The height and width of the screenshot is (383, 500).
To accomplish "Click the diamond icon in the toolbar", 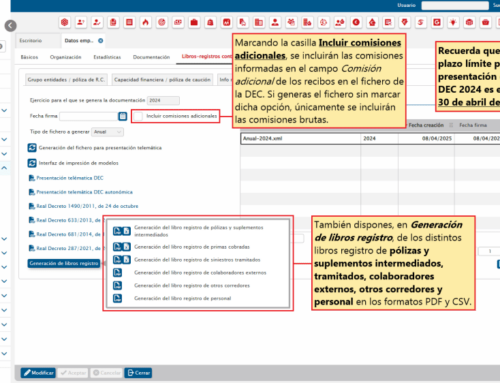I will point(405,22).
